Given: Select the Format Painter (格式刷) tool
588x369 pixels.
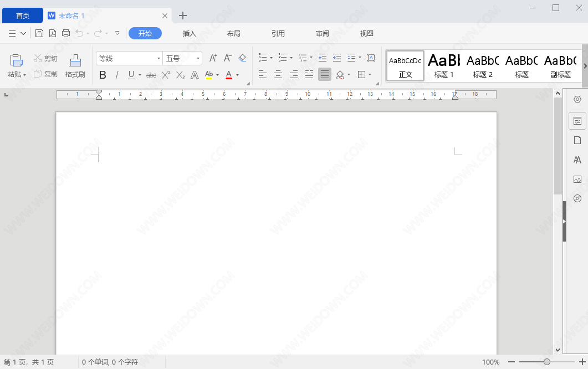Looking at the screenshot, I should [75, 65].
